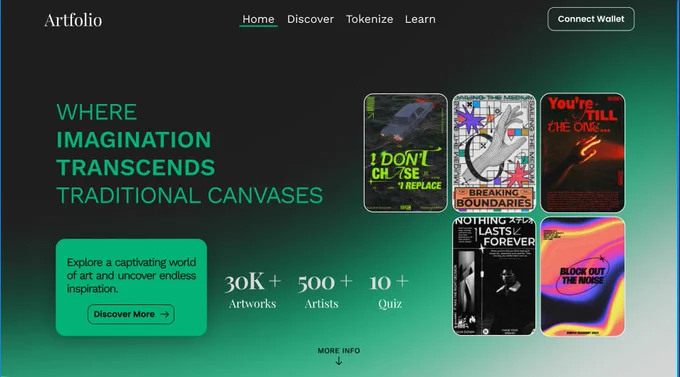Click the 30K+ Artworks stat
This screenshot has height=377, width=680.
coord(252,291)
